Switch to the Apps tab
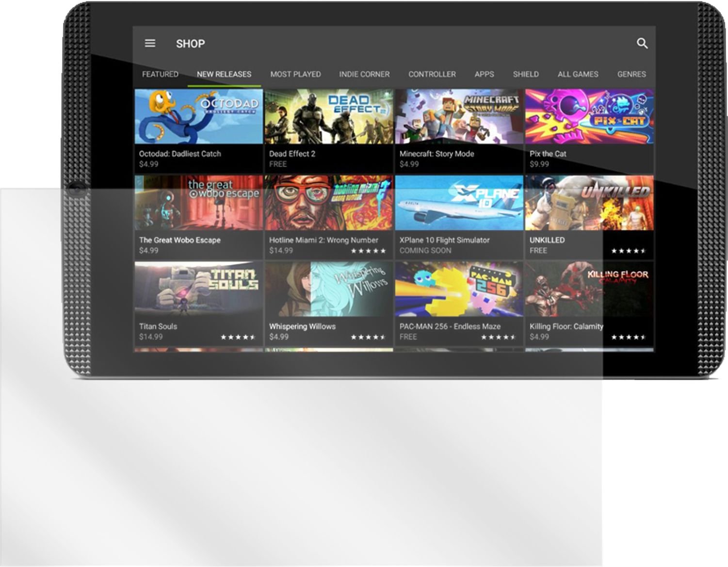Screen dimensions: 728x567 tap(484, 74)
